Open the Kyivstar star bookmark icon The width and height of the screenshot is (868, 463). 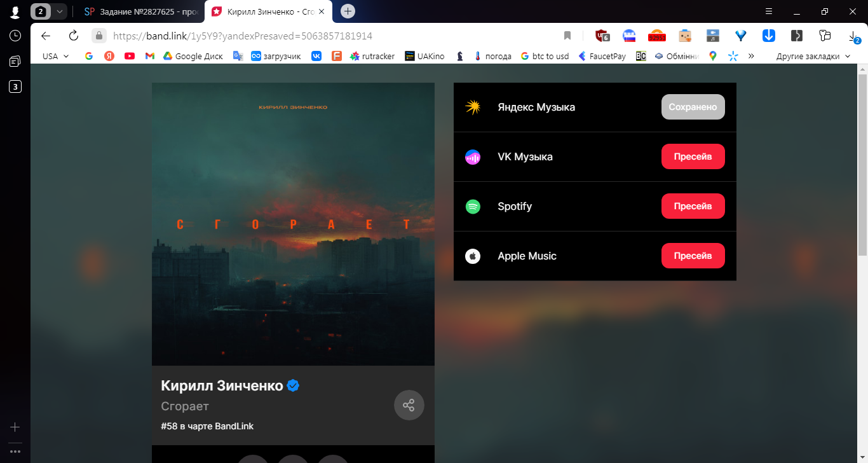tap(733, 56)
